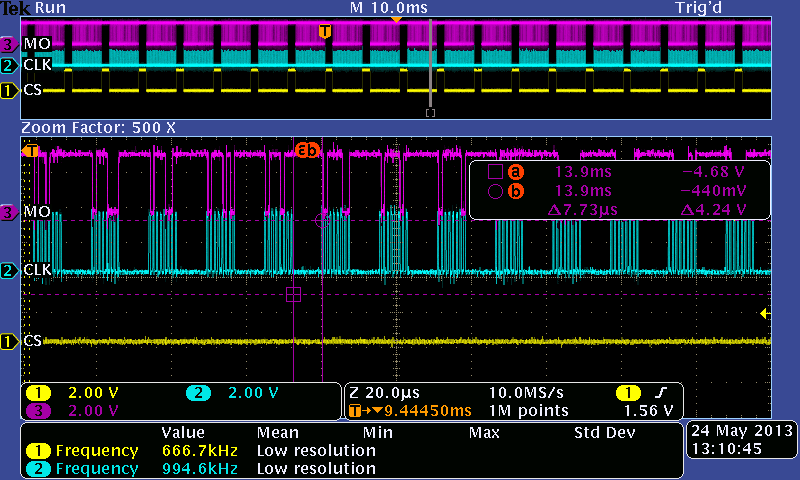This screenshot has width=800, height=480.
Task: Click the CS label in zoom pane
Action: point(33,340)
